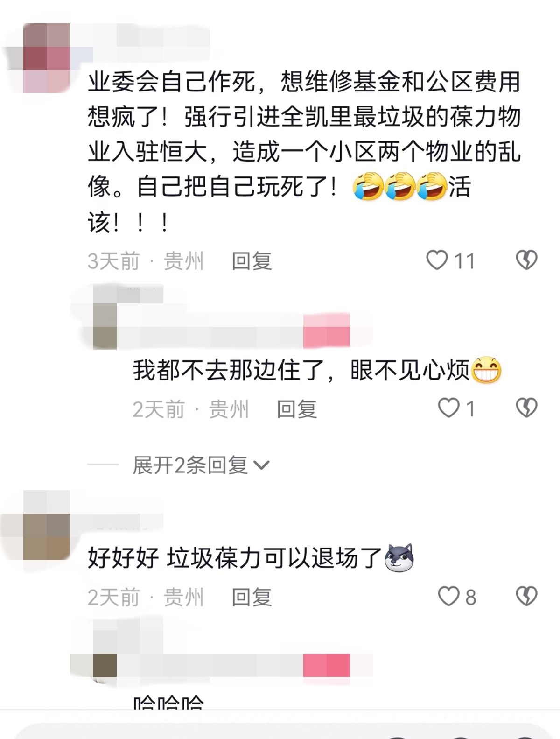This screenshot has width=560, height=739.
Task: Reply to the 好好好 comment
Action: point(252,598)
